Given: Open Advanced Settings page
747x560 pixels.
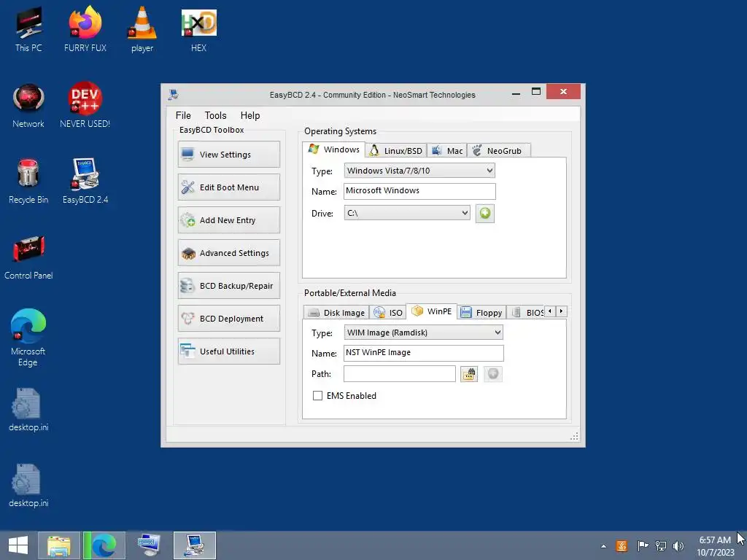Looking at the screenshot, I should pyautogui.click(x=228, y=253).
